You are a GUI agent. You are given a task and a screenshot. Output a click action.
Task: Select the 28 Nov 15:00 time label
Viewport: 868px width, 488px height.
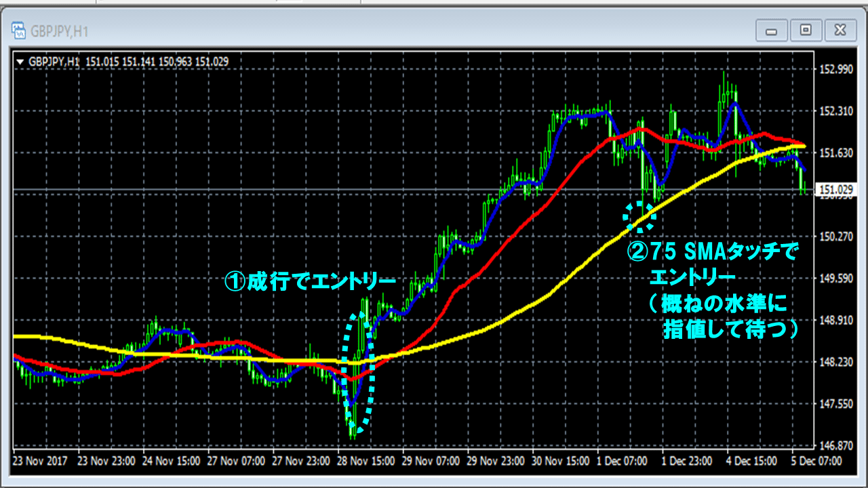tap(367, 461)
